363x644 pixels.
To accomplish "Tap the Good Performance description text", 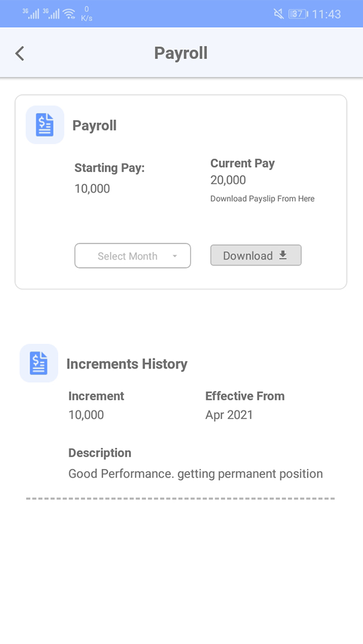I will (196, 474).
